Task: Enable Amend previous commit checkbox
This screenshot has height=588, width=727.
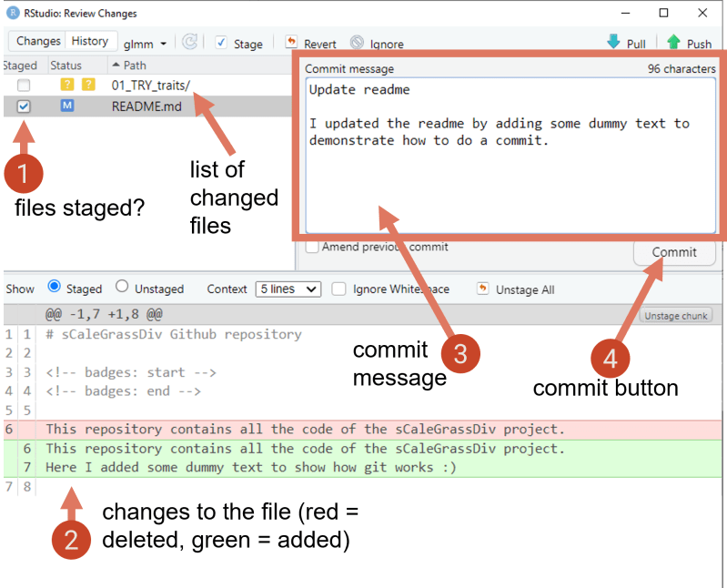Action: (312, 247)
